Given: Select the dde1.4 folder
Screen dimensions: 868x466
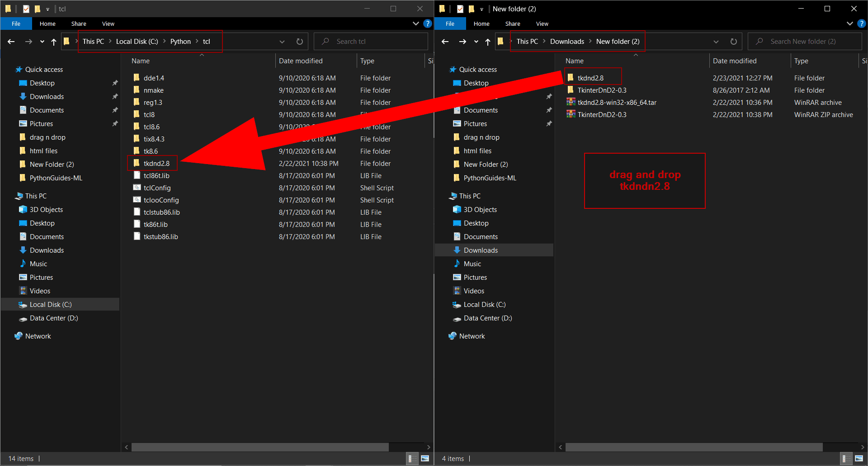Looking at the screenshot, I should [149, 78].
